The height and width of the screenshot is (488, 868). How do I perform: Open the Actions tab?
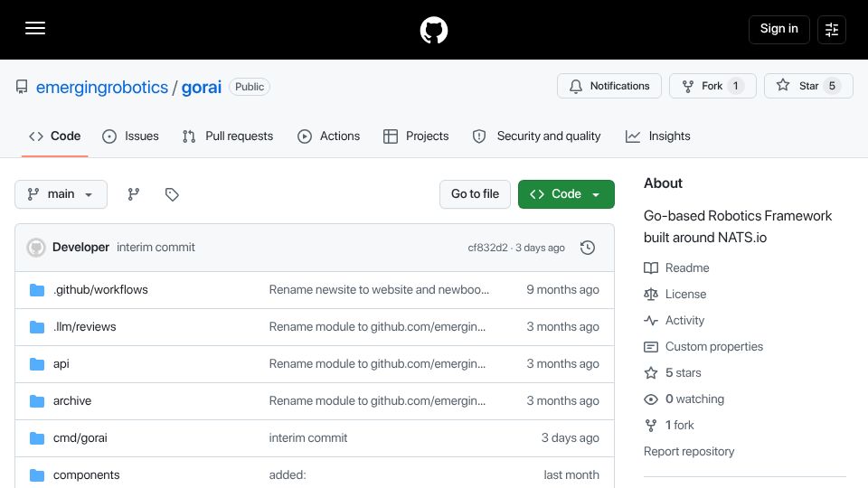tap(329, 136)
